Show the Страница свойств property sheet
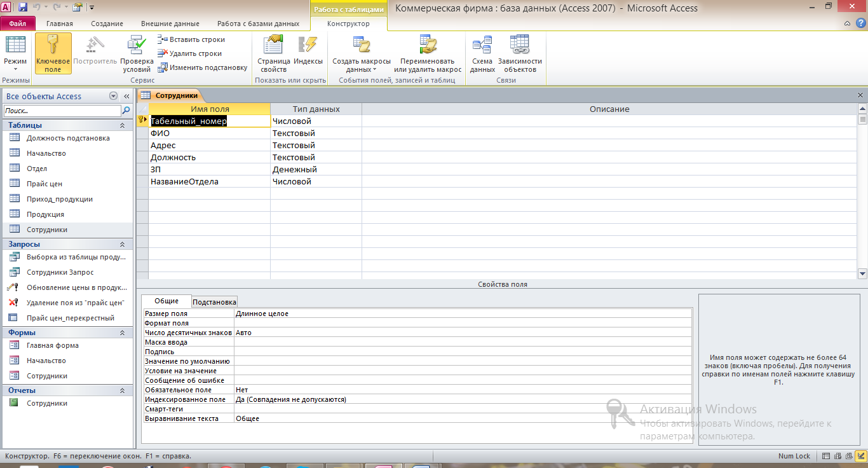868x468 pixels. coord(274,53)
